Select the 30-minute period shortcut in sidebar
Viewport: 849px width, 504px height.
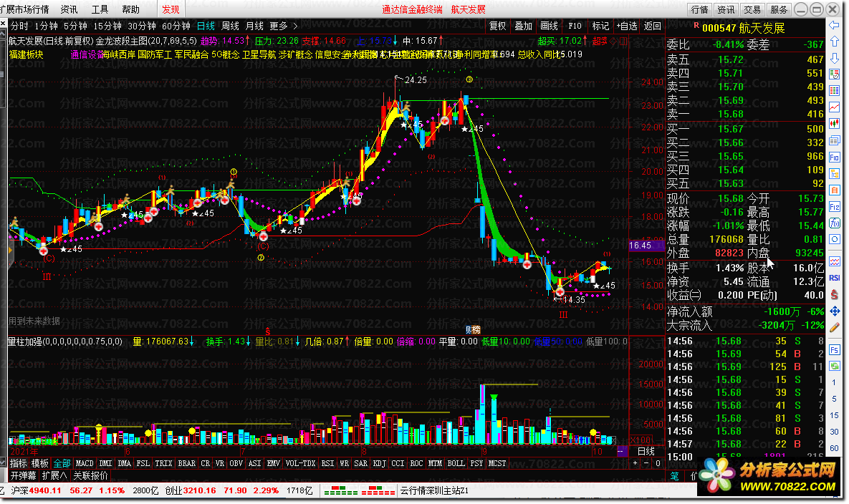tap(835, 432)
